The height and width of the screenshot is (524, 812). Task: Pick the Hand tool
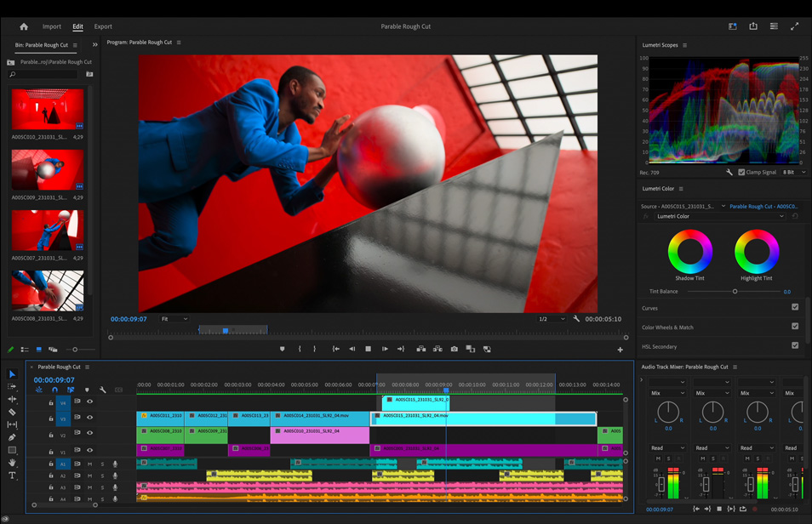(x=12, y=463)
